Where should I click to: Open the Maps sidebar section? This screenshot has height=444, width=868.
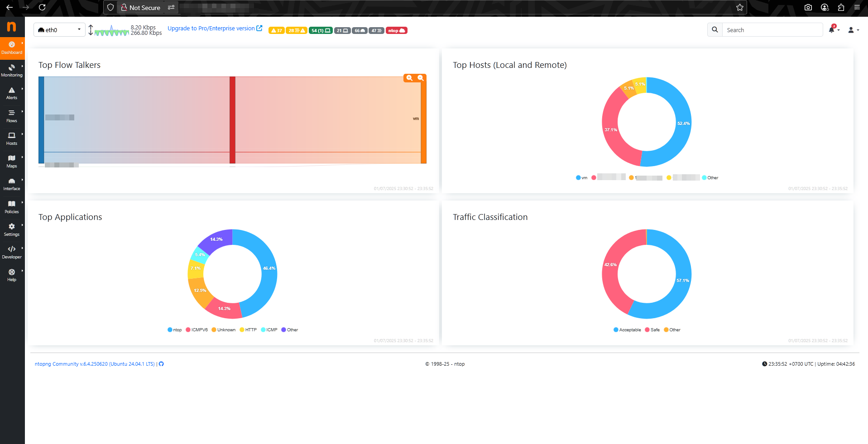12,161
